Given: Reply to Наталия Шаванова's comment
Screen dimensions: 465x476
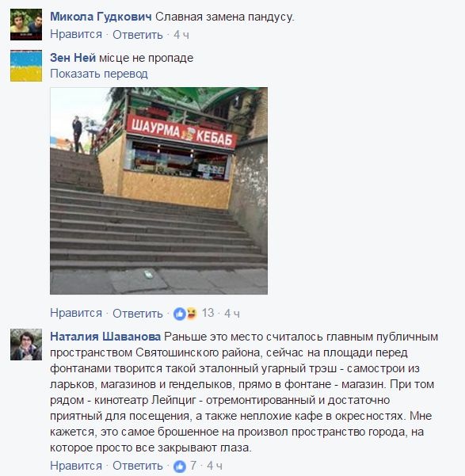Looking at the screenshot, I should pyautogui.click(x=138, y=466).
